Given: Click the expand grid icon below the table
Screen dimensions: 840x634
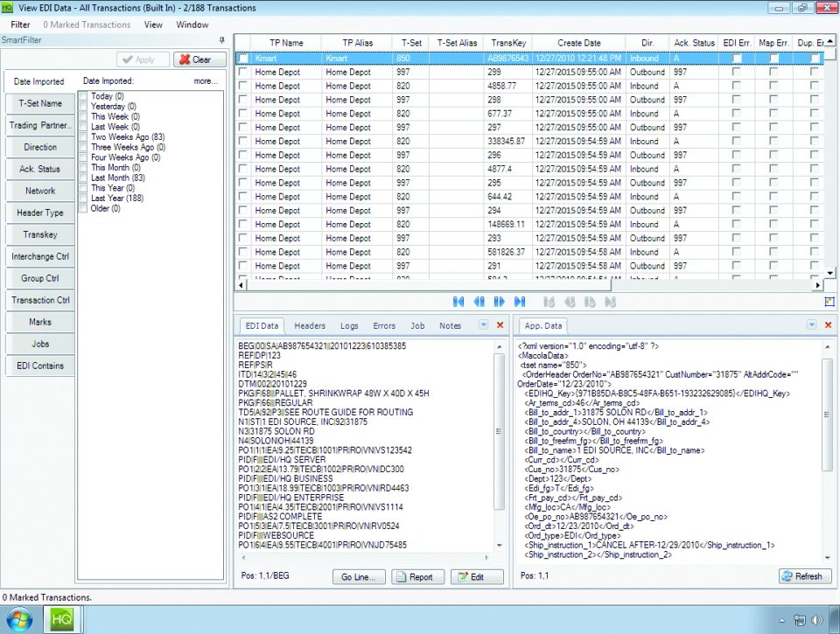Looking at the screenshot, I should pos(829,302).
